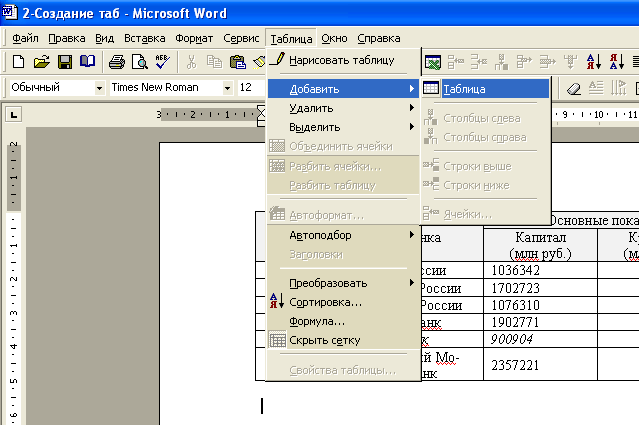The width and height of the screenshot is (639, 425).
Task: Select the table Eraser tool
Action: pos(573,88)
